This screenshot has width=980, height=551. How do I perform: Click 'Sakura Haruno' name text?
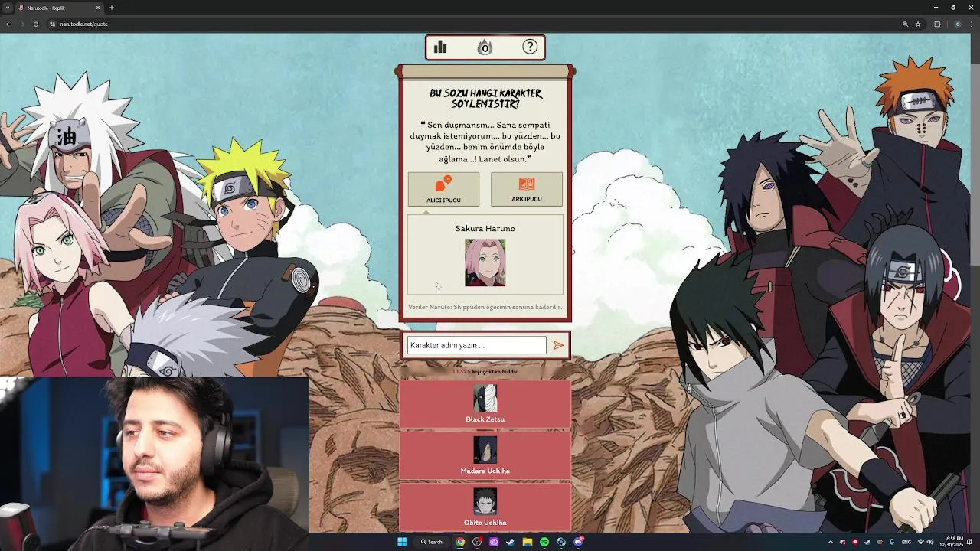point(485,228)
